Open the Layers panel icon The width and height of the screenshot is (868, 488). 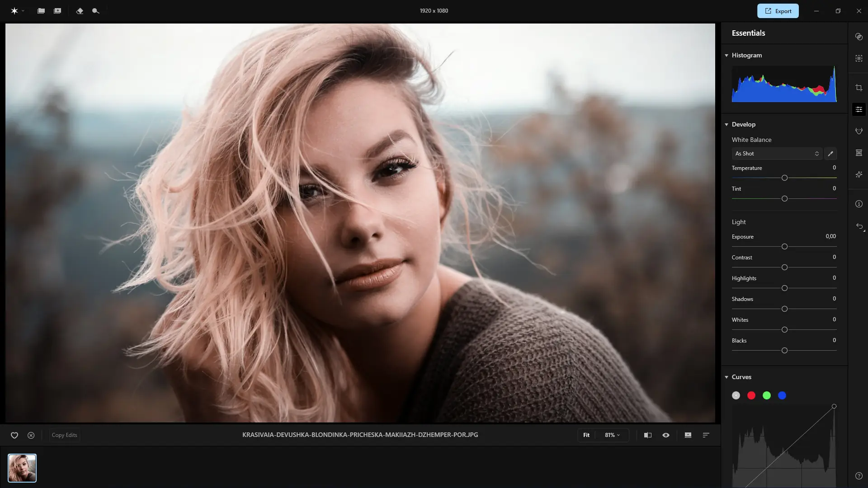(x=859, y=37)
